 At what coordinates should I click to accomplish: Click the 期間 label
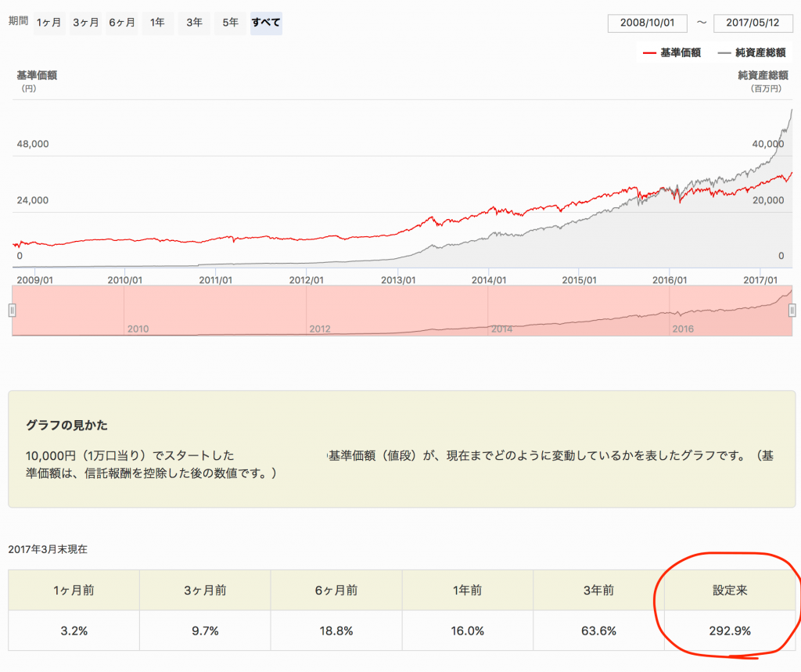pos(19,21)
